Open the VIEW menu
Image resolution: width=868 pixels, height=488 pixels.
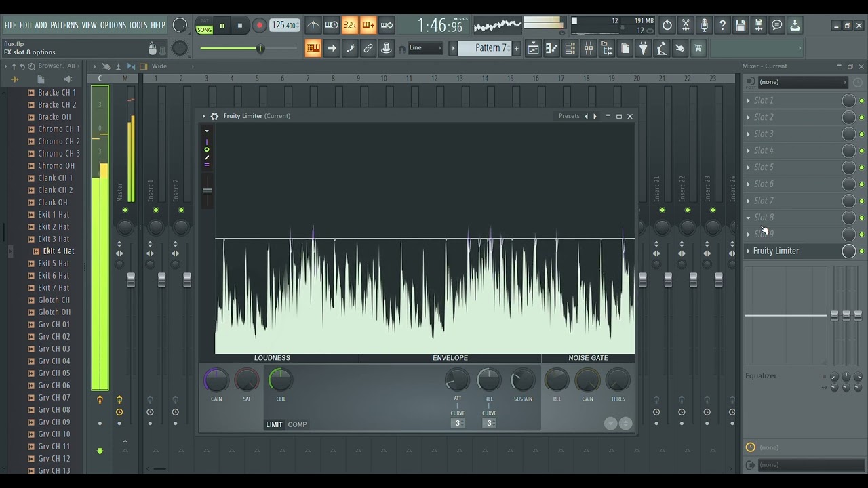tap(89, 25)
